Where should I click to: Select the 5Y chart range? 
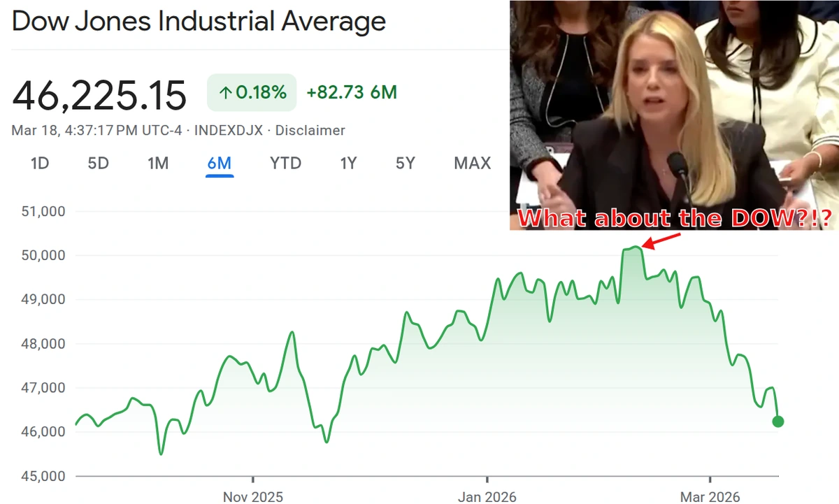[406, 164]
